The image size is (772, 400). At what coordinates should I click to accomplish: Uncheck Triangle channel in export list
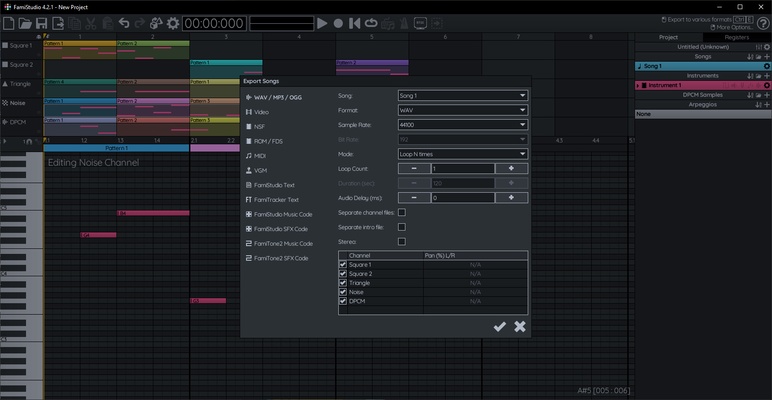(x=343, y=283)
